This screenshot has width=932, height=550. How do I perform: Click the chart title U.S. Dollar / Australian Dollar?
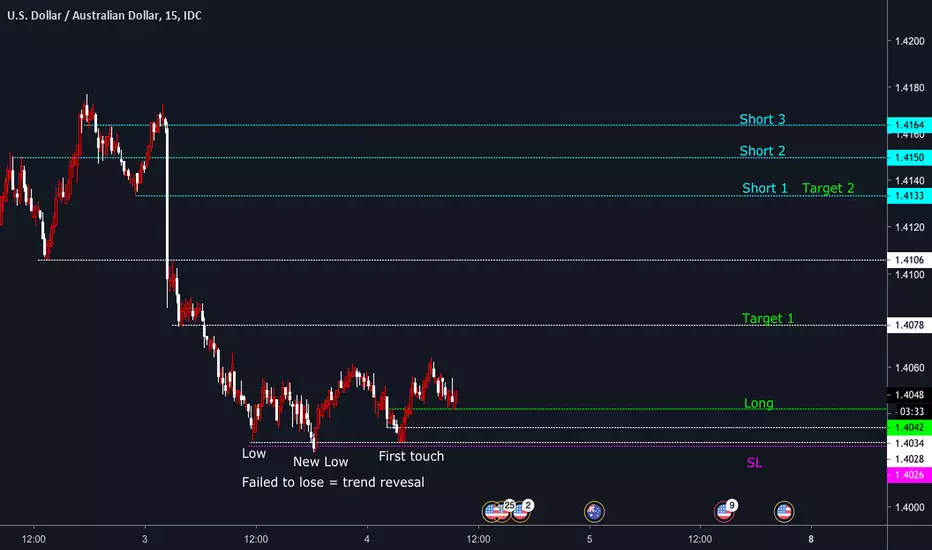[x=84, y=15]
